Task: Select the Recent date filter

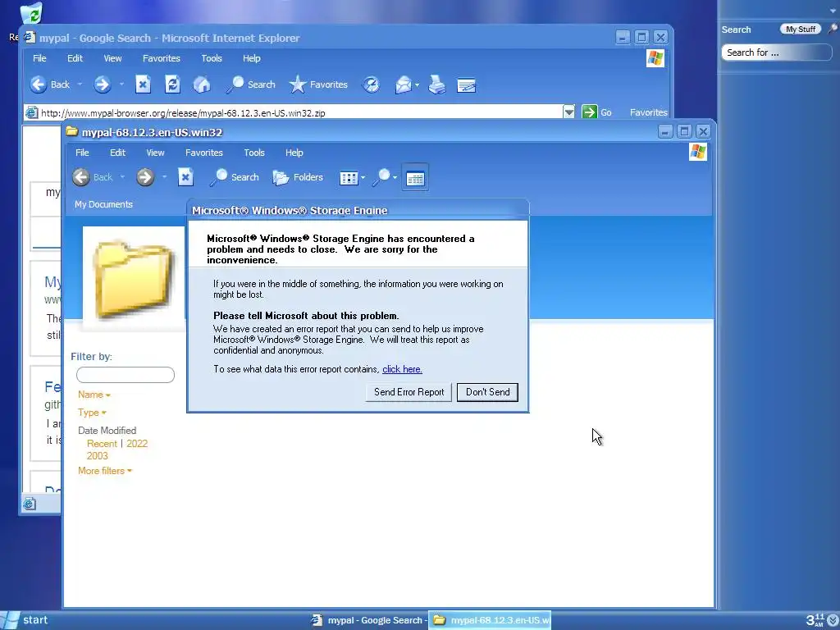Action: click(102, 444)
